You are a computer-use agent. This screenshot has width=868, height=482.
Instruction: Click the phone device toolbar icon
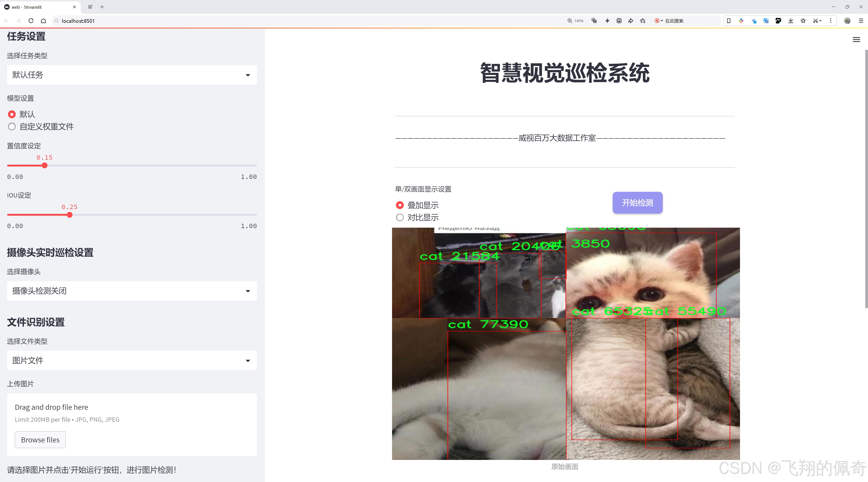point(729,20)
